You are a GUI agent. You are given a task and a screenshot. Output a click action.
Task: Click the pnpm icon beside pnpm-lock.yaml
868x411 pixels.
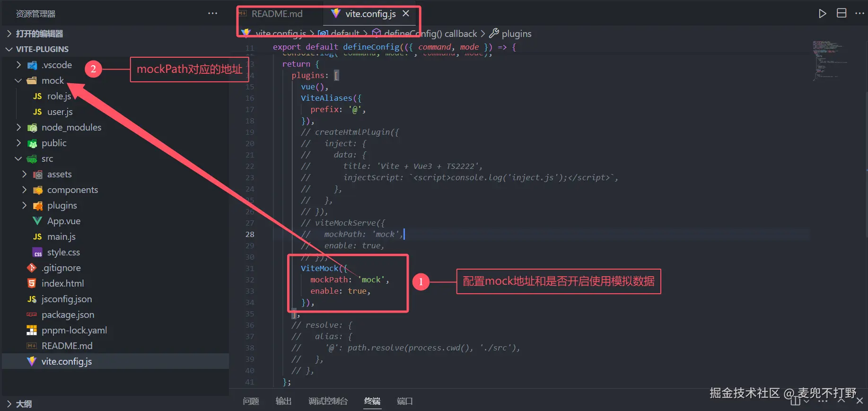point(32,330)
